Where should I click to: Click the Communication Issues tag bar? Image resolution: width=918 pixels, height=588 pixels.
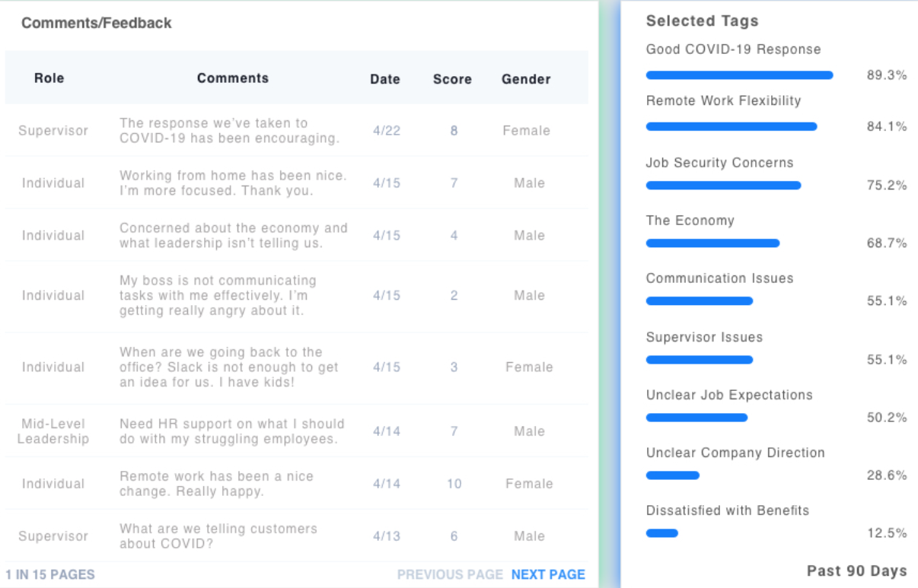click(700, 301)
